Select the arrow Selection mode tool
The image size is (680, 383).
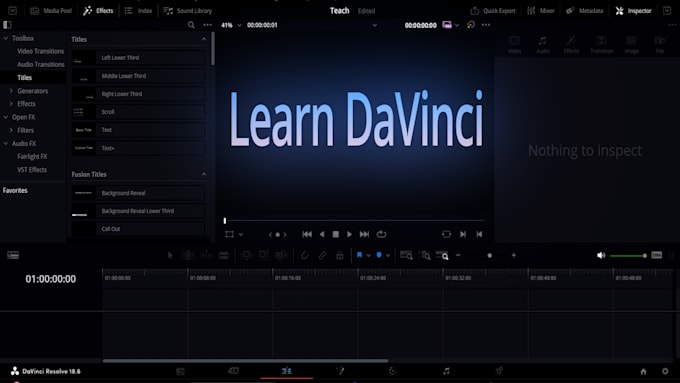(x=170, y=255)
